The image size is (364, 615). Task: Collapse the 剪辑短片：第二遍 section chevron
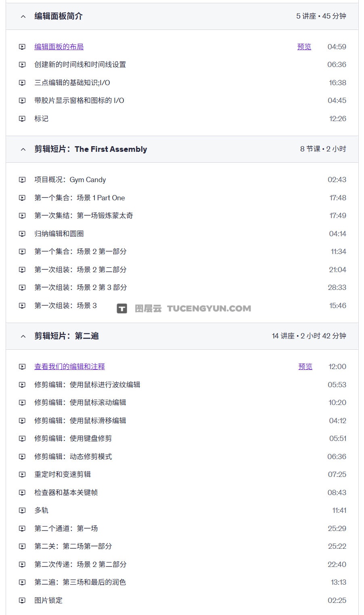coord(23,336)
